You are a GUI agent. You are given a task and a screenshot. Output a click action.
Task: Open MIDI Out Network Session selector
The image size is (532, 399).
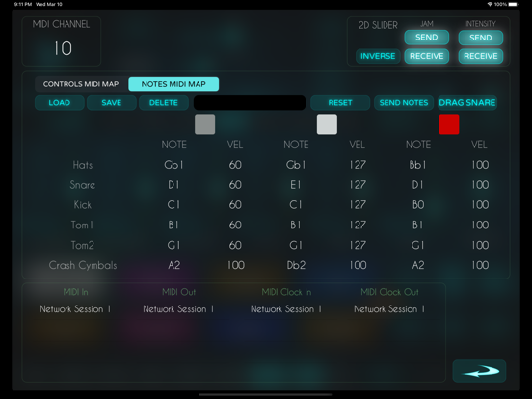pyautogui.click(x=178, y=309)
